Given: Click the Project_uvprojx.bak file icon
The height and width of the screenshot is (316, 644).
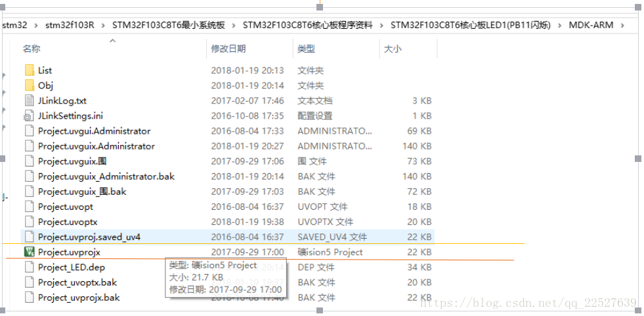Looking at the screenshot, I should click(29, 298).
